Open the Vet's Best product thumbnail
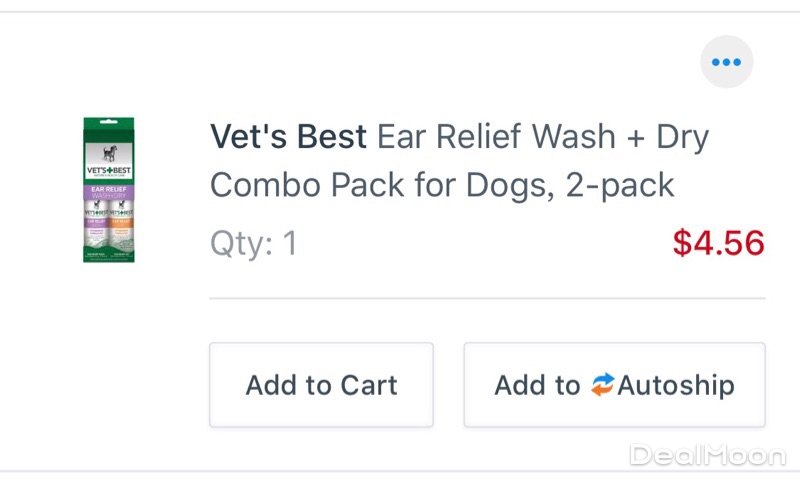The image size is (800, 479). (x=110, y=191)
